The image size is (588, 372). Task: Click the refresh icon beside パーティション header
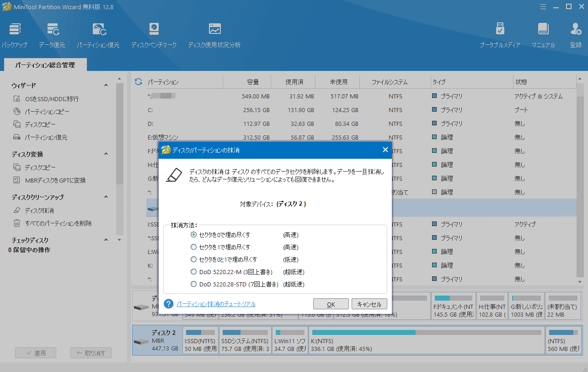pyautogui.click(x=138, y=82)
